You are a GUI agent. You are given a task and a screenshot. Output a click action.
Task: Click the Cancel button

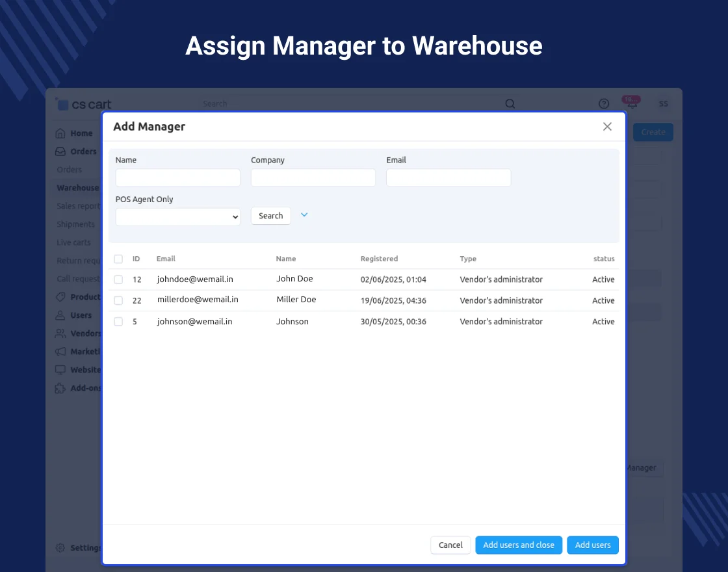450,545
